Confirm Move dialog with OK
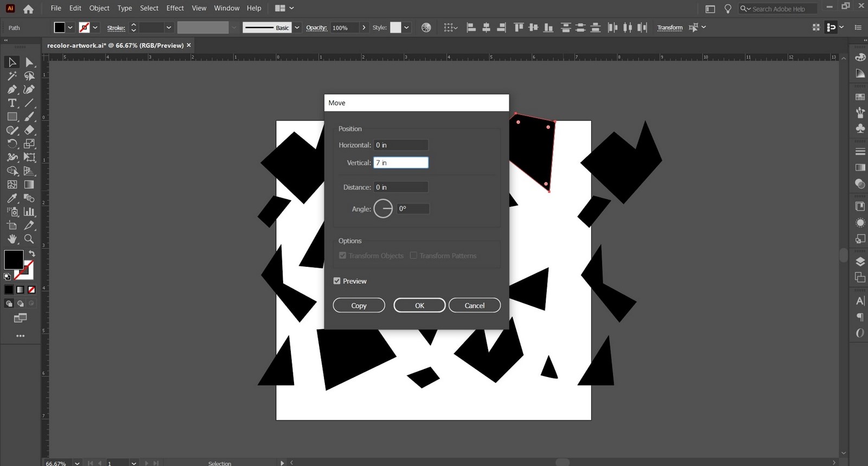Viewport: 868px width, 466px height. 419,305
